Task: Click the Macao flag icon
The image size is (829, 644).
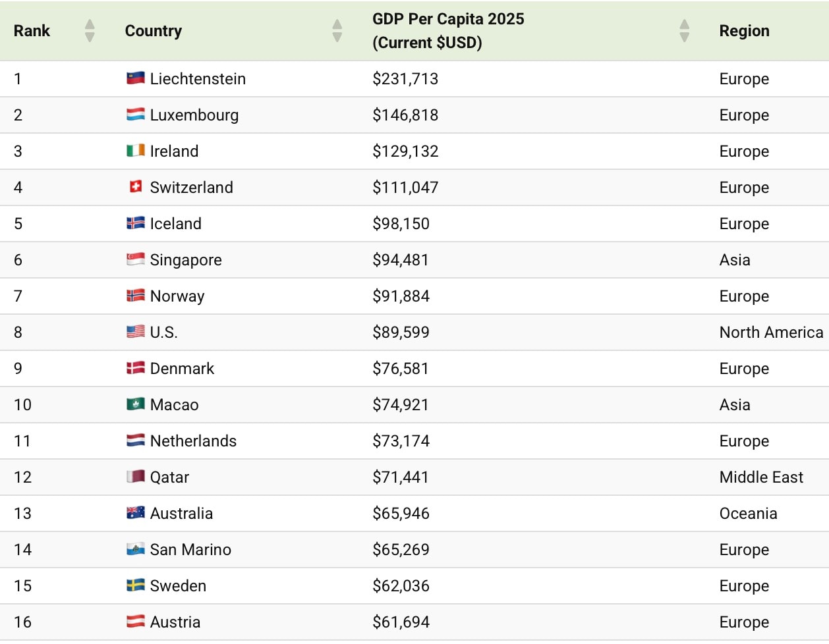Action: point(135,404)
